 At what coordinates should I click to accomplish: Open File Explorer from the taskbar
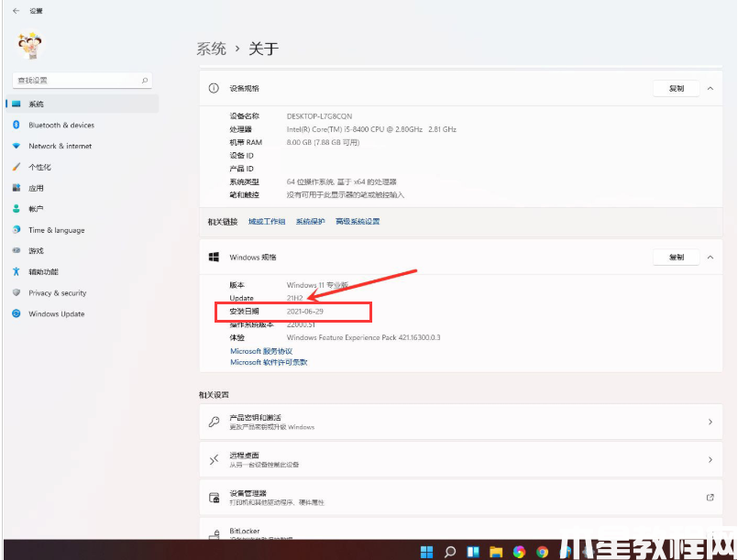pos(496,551)
